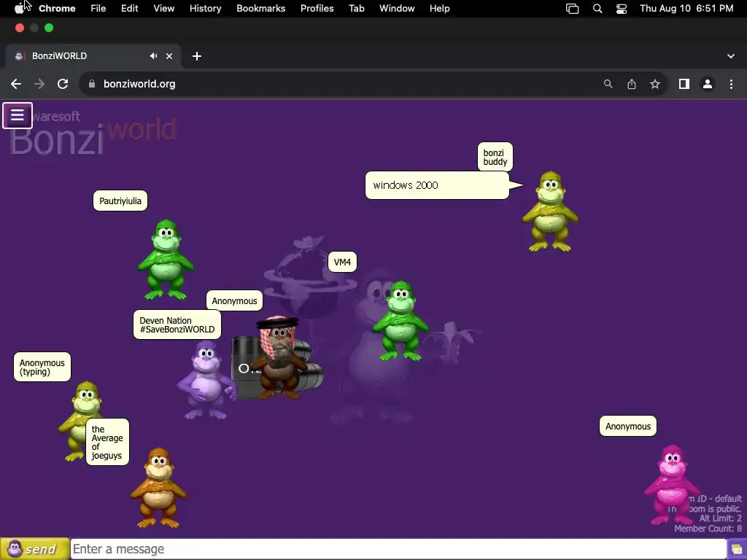Screen dimensions: 747x560
Task: Close the BonziWORLD tab
Action: (169, 56)
